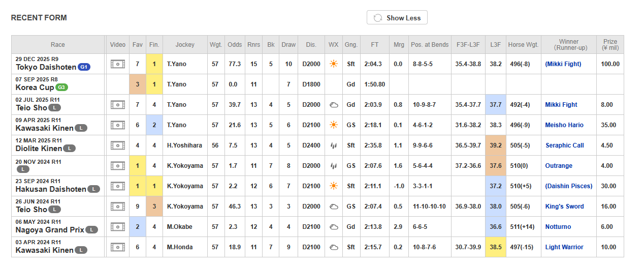Select the Hakusan Daishoten race name
The image size is (644, 265).
(x=51, y=189)
